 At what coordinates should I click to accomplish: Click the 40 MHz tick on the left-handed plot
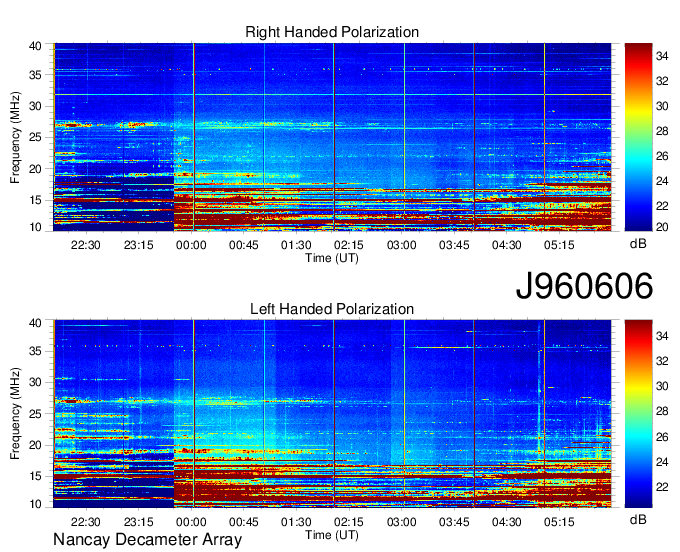pyautogui.click(x=35, y=323)
